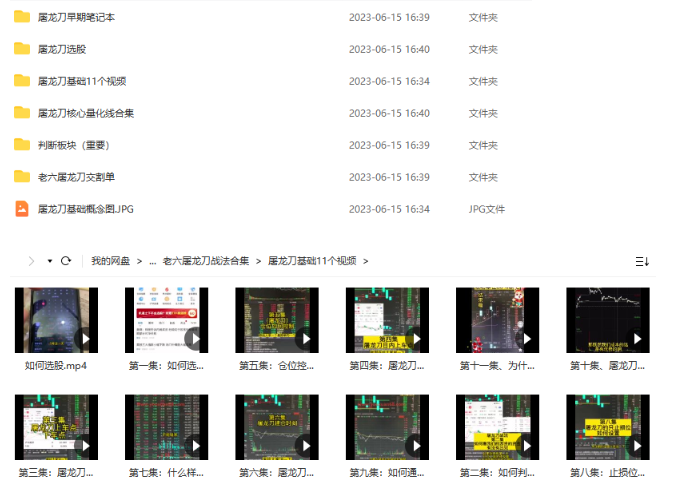Expand the collapsed breadcrumb ellipsis
Image resolution: width=675 pixels, height=494 pixels.
pos(152,261)
